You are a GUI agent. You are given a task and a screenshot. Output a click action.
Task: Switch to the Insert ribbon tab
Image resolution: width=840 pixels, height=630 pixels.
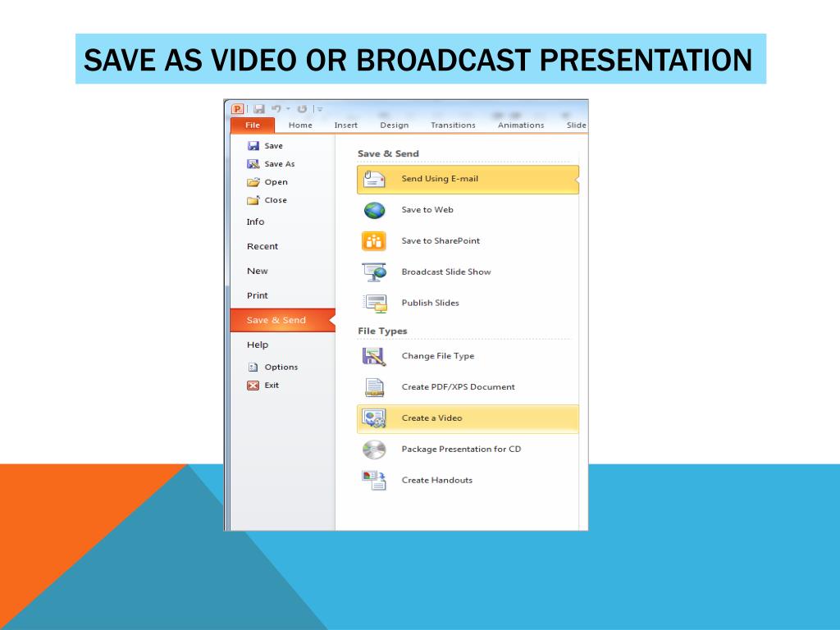tap(345, 125)
